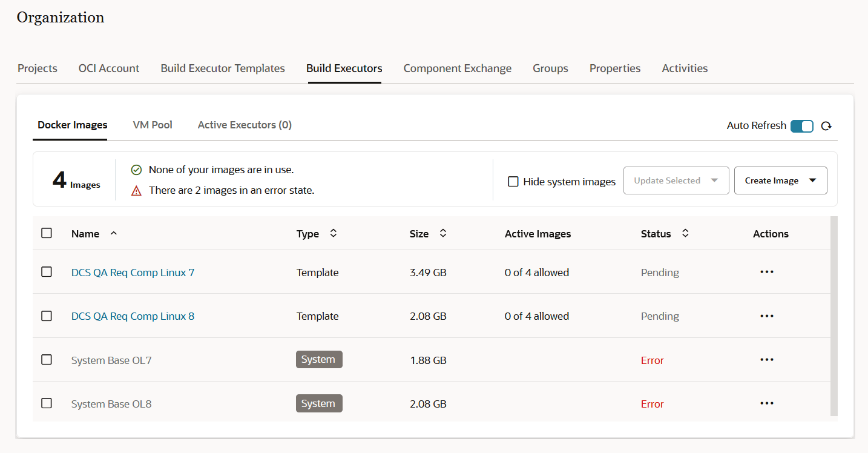The image size is (868, 453).
Task: Open the DCS QA Req Comp Linux 8 image
Action: point(133,316)
